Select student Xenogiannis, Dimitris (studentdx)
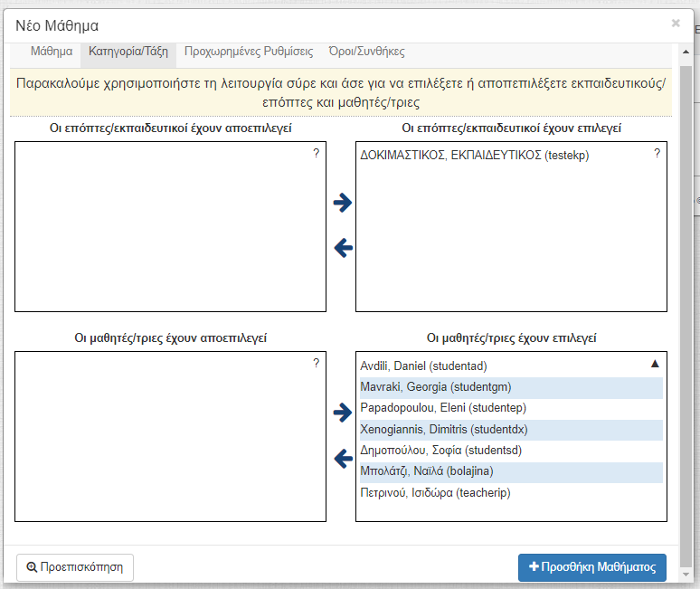The height and width of the screenshot is (589, 700). coord(511,430)
